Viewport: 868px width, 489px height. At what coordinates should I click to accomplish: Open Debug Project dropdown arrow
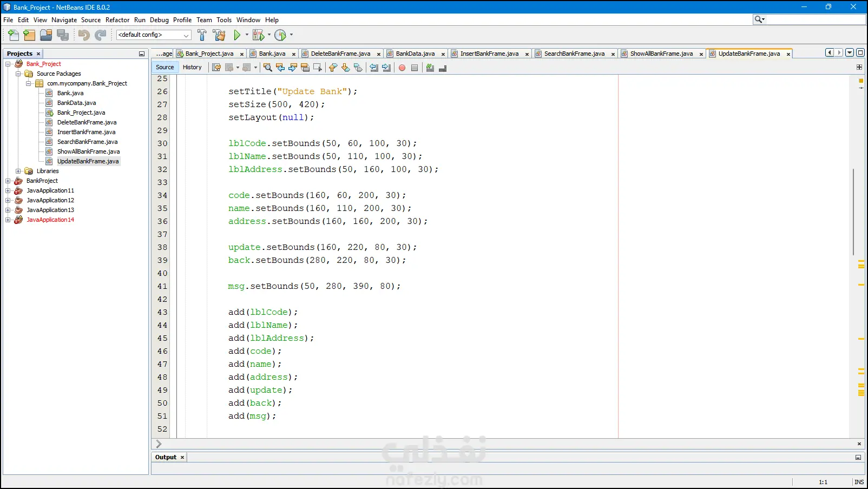(269, 35)
